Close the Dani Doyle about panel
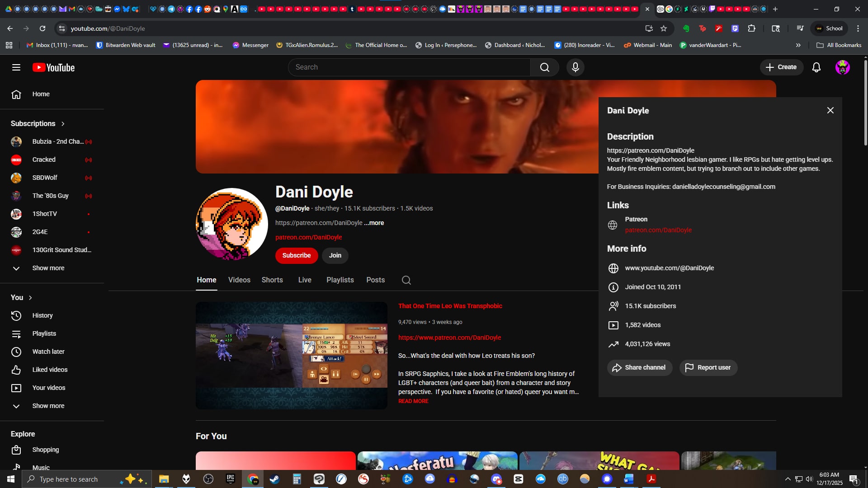 [830, 110]
